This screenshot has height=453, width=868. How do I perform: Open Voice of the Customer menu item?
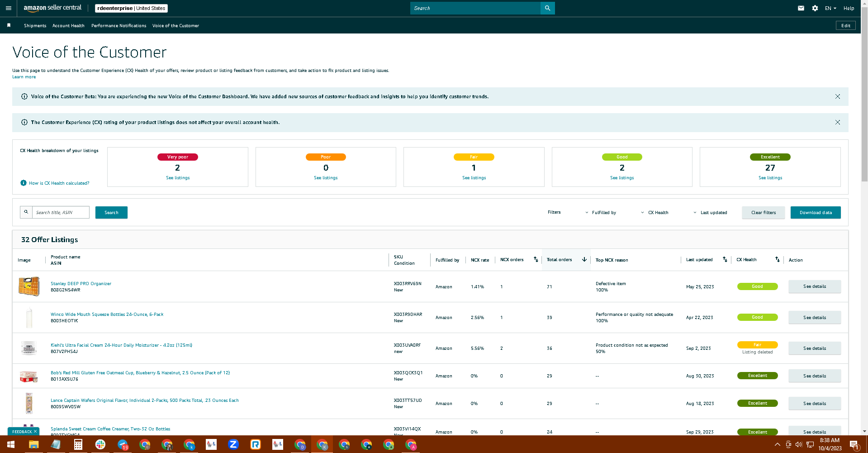175,25
